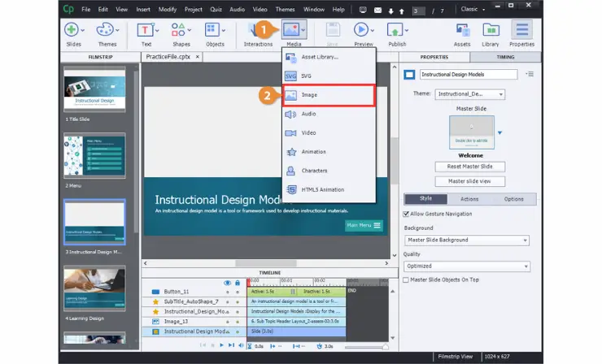Open the Library folder icon
Screen dimensions: 602x364
491,30
